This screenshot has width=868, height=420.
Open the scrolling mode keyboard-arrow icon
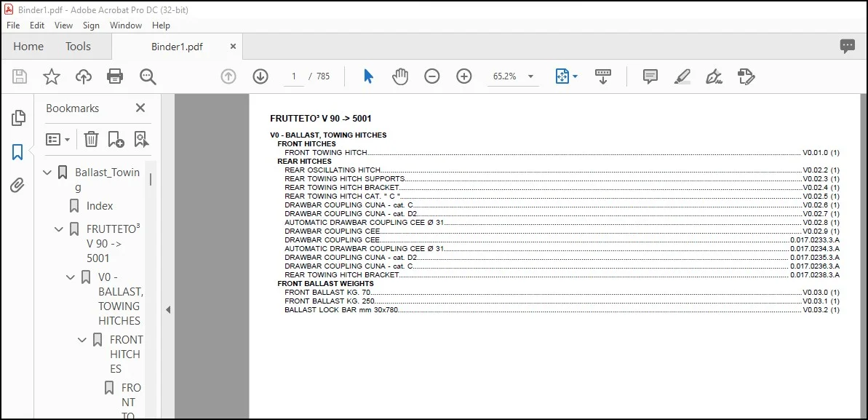(x=603, y=76)
